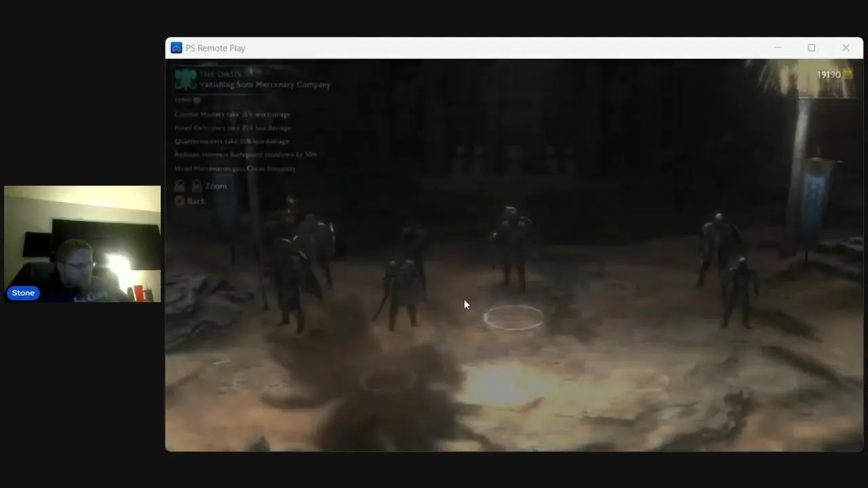Click the PS Remote Play title text

pyautogui.click(x=216, y=48)
